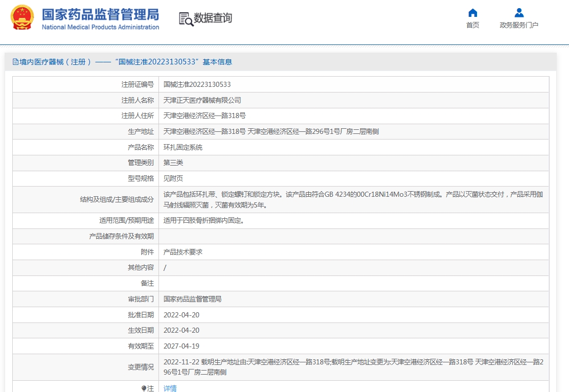Select registration number 国械注准20223130533 value
Screen dimensions: 569x392
(x=197, y=84)
